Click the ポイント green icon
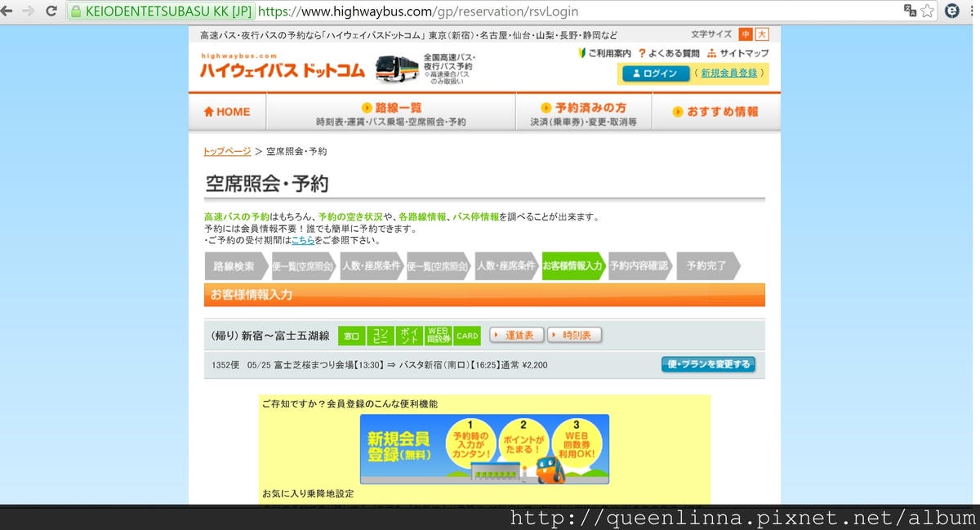 (x=408, y=335)
